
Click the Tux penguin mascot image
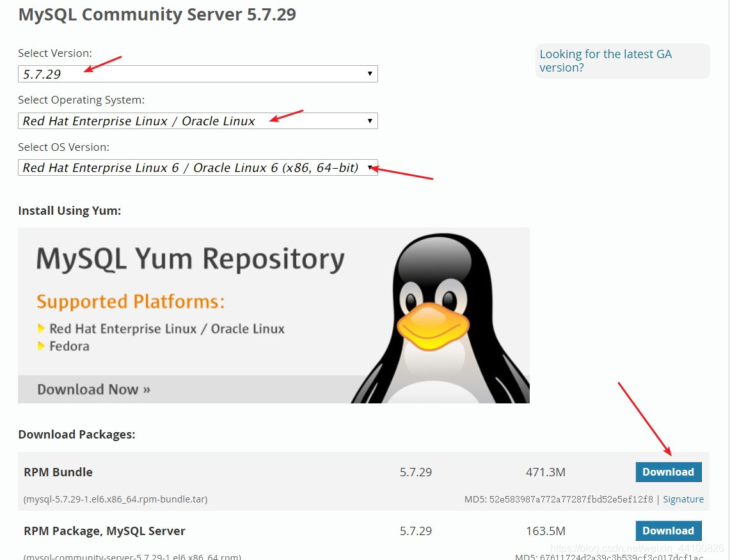[440, 318]
